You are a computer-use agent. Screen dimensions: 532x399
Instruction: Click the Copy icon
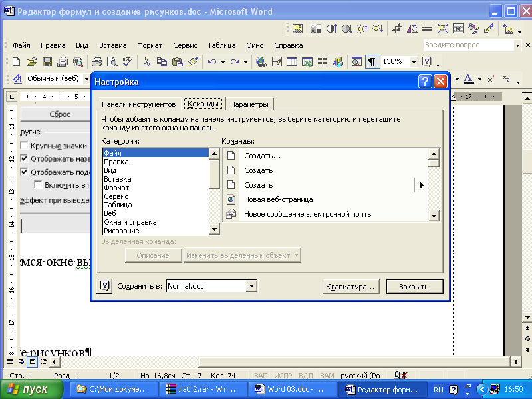point(162,62)
